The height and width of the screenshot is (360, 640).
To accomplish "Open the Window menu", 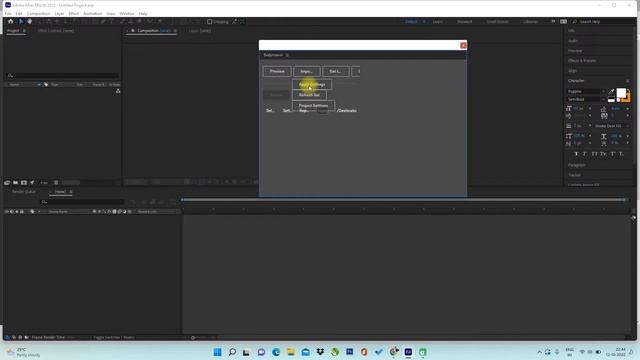I will tap(127, 13).
